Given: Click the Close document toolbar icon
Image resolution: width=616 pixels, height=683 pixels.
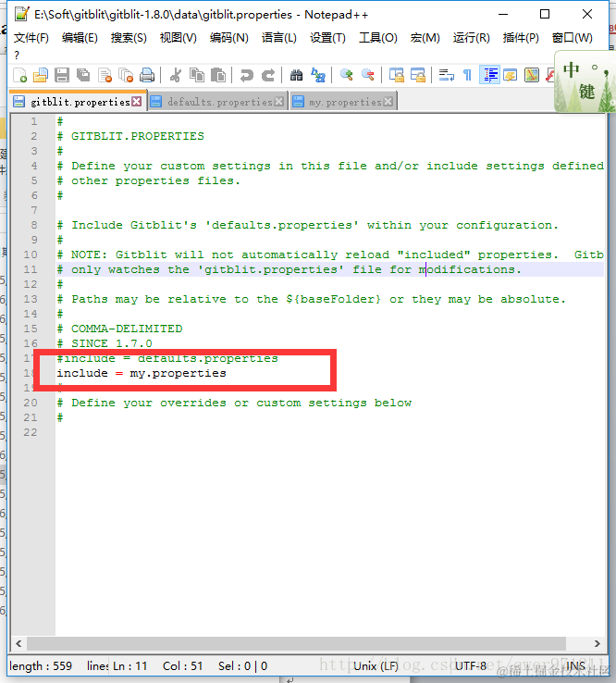Looking at the screenshot, I should [x=105, y=75].
